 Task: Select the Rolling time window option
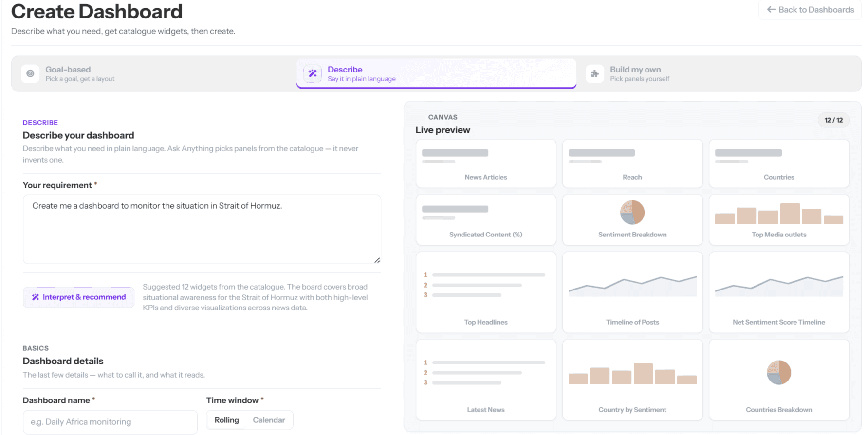(x=227, y=420)
